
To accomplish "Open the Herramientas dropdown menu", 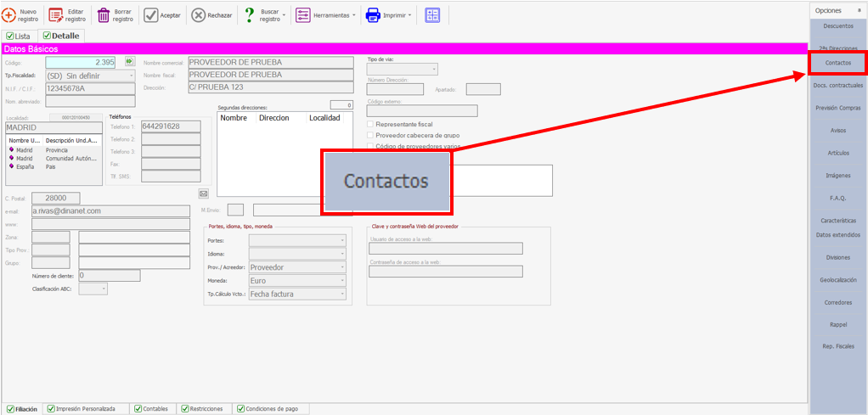I will click(x=324, y=14).
